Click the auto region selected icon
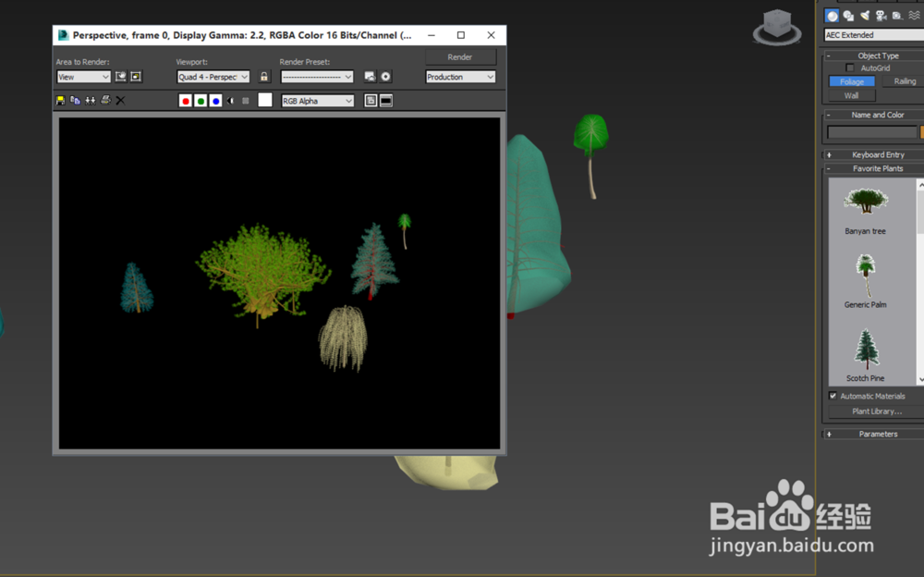 point(136,77)
